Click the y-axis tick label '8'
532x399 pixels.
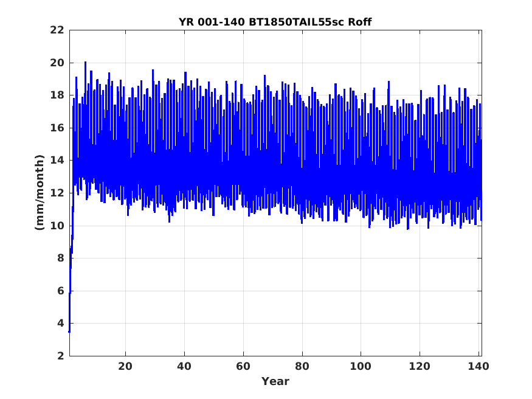point(61,258)
